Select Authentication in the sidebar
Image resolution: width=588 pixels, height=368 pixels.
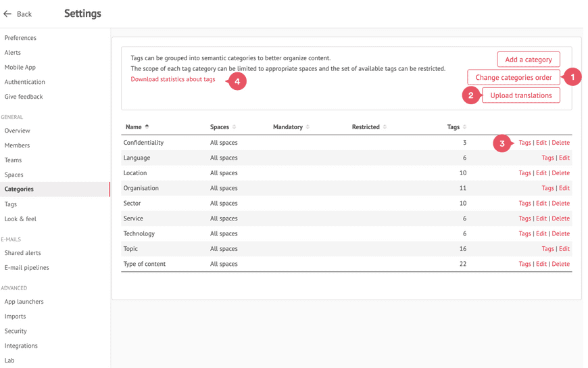coord(25,82)
